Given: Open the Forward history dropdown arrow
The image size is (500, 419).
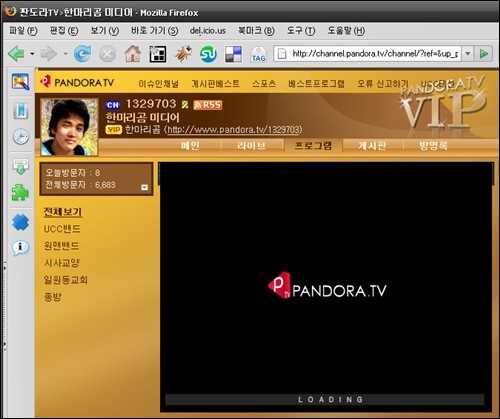Looking at the screenshot, I should click(x=66, y=54).
